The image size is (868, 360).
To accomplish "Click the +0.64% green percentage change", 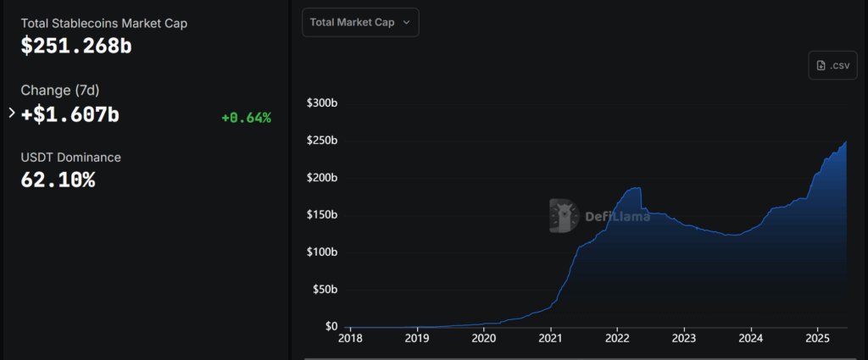I will coord(246,118).
